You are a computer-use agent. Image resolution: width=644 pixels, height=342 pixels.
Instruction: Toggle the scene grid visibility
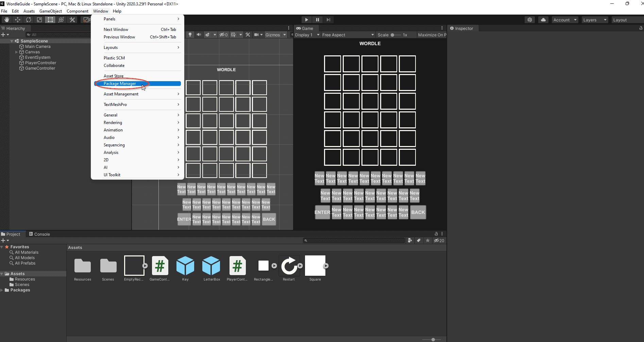233,35
